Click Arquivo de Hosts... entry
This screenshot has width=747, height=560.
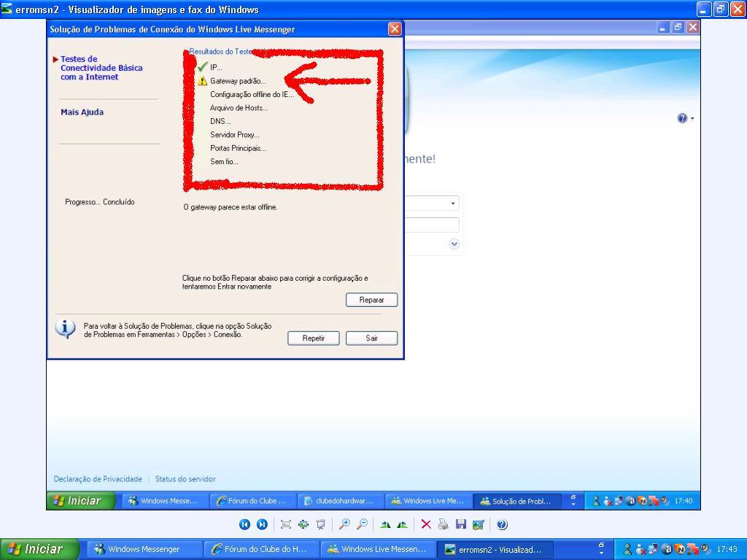(x=239, y=108)
